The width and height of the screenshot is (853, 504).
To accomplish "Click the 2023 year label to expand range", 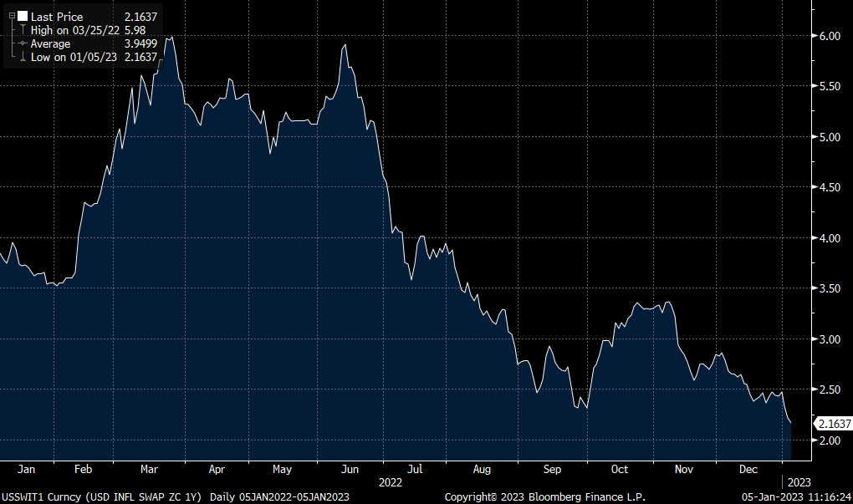I will tap(797, 481).
